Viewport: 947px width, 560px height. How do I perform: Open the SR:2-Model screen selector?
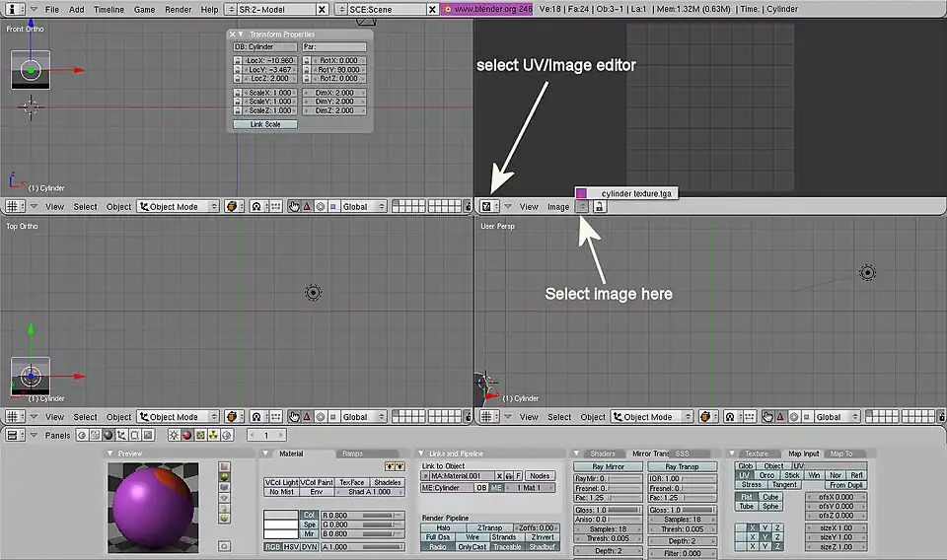(x=280, y=9)
